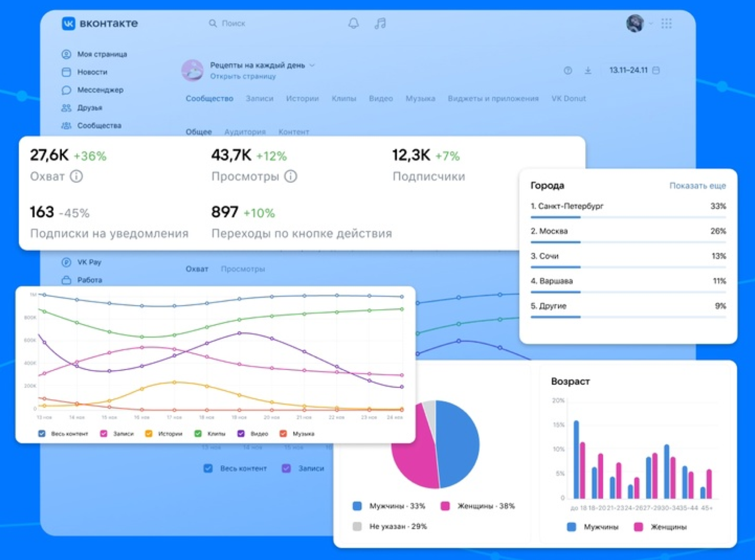755x560 pixels.
Task: Toggle the Весь контент chart checkbox
Action: point(42,433)
